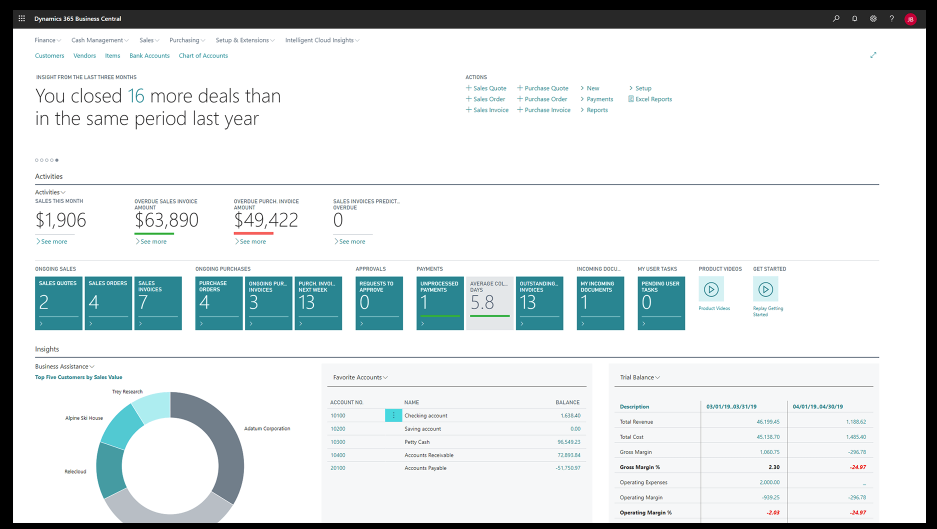Open the Outstanding Invoices tile

pyautogui.click(x=539, y=303)
